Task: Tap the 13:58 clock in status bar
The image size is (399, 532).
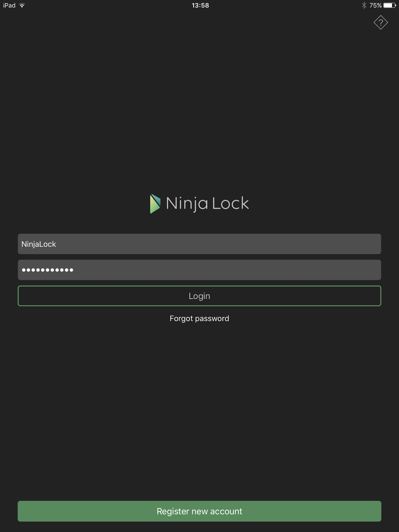Action: (200, 5)
